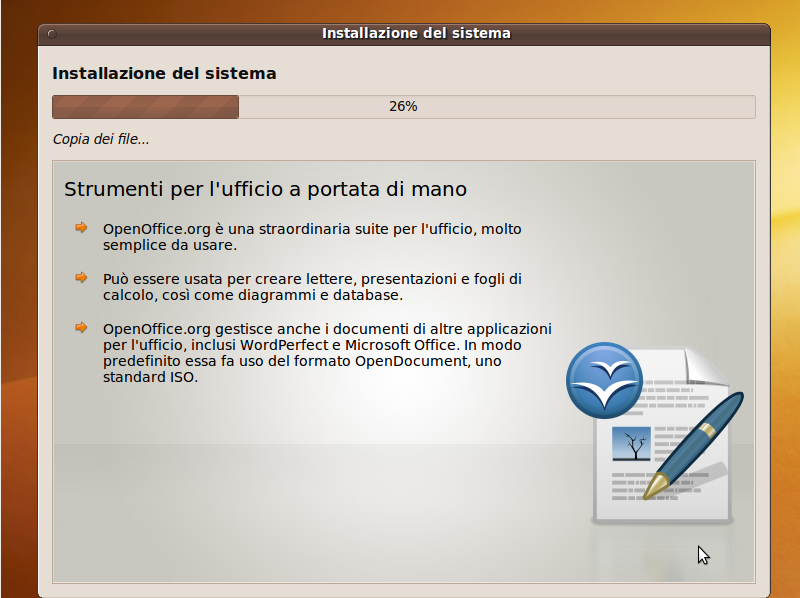800x598 pixels.
Task: Click the OpenOffice.org seagull logo icon
Action: click(604, 380)
